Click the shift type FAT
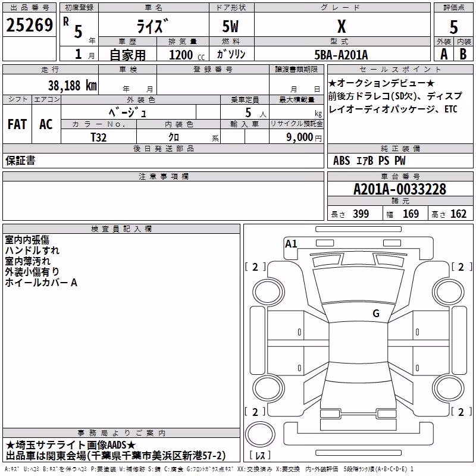Image resolution: width=476 pixels, height=476 pixels. click(17, 124)
